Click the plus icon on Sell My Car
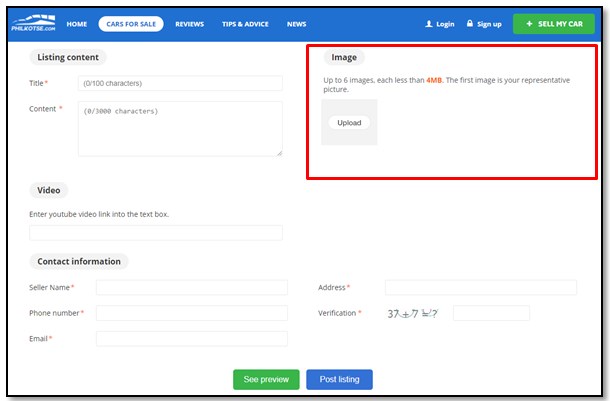Screen dimensions: 610x401 coord(529,24)
